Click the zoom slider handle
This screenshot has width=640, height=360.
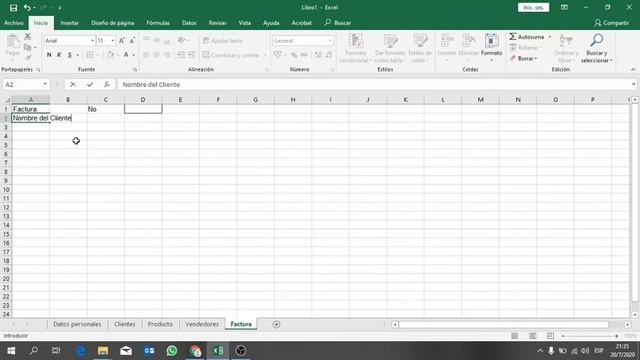(590, 336)
